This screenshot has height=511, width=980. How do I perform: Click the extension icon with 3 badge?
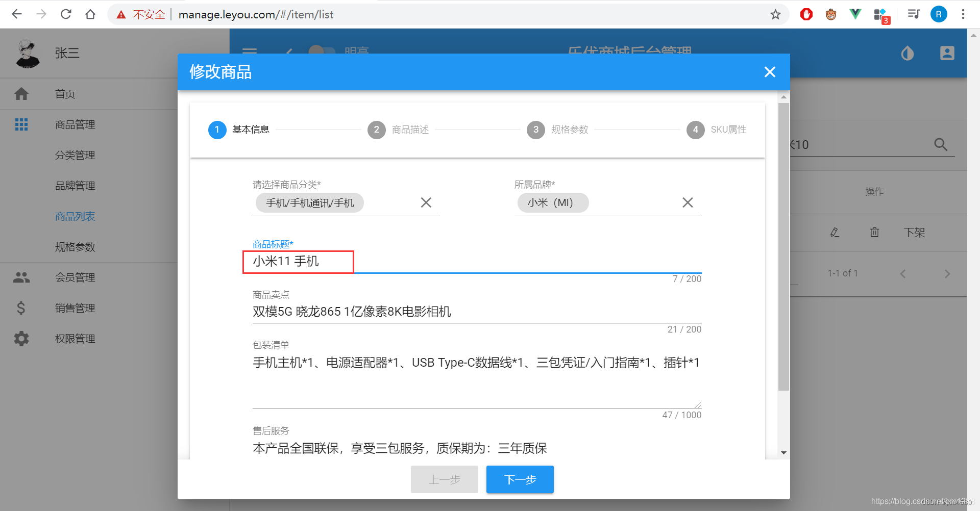(x=881, y=15)
